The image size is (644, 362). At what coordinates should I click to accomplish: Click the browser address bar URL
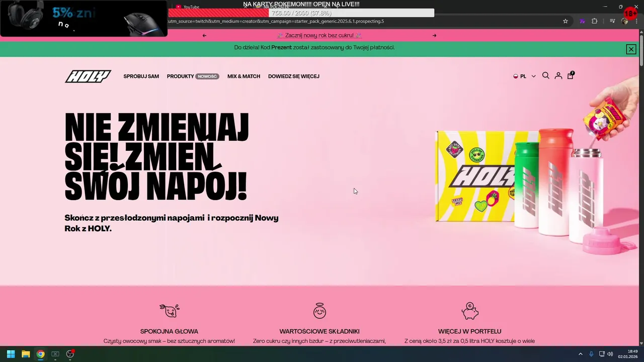275,21
